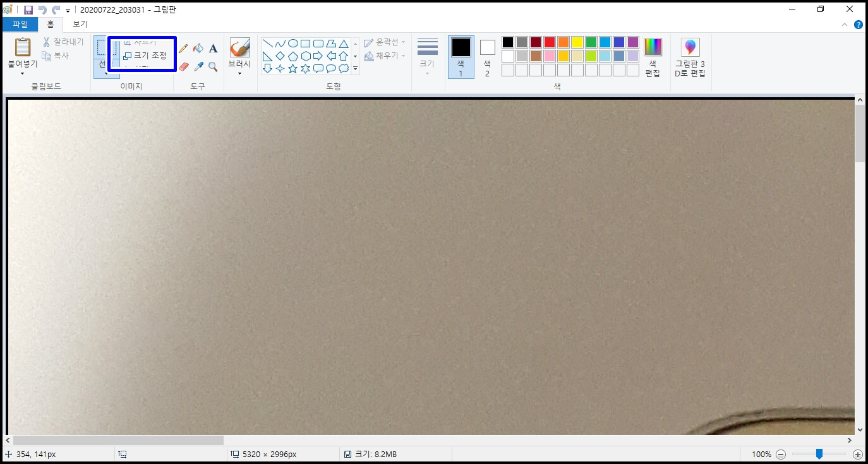
Task: Choose the isosceles Triangle shape
Action: (x=344, y=44)
